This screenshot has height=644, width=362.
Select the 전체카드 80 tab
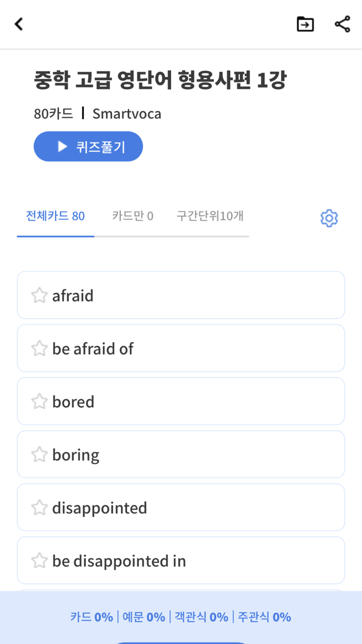pyautogui.click(x=55, y=216)
